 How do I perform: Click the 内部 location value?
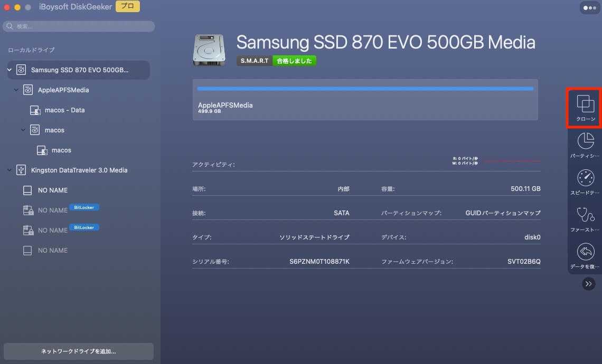click(x=344, y=189)
